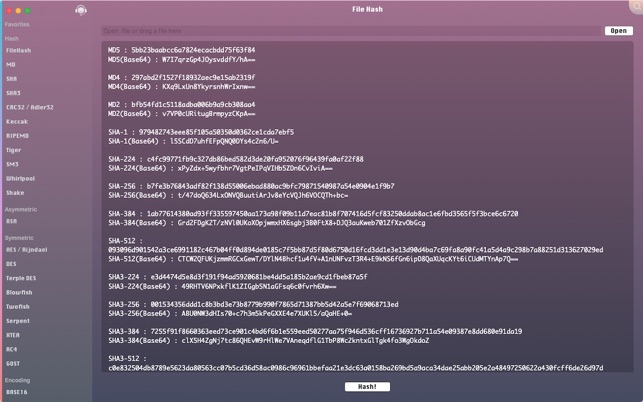The width and height of the screenshot is (643, 402).
Task: Click the icon in the top-right window corner
Action: click(x=634, y=8)
